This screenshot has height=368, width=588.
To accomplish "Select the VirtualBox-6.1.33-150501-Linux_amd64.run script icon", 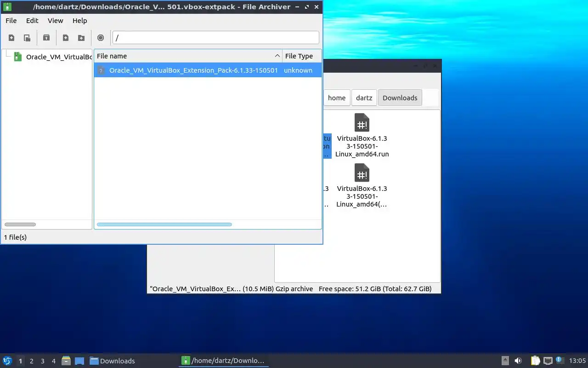I will (x=362, y=123).
